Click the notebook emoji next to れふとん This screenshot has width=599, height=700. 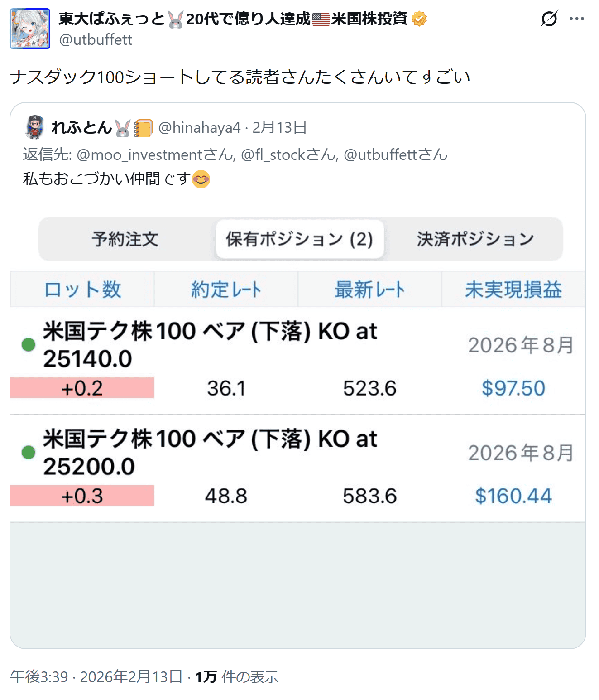click(x=144, y=128)
